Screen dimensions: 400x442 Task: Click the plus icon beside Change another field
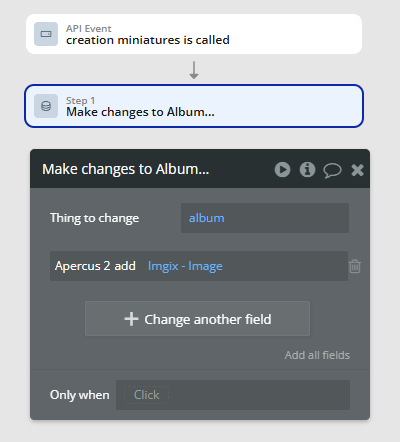click(x=131, y=319)
